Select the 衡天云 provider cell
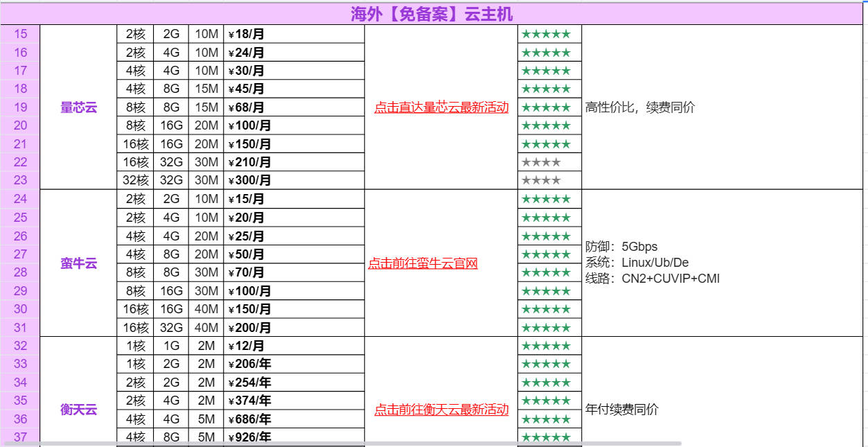 pos(78,410)
